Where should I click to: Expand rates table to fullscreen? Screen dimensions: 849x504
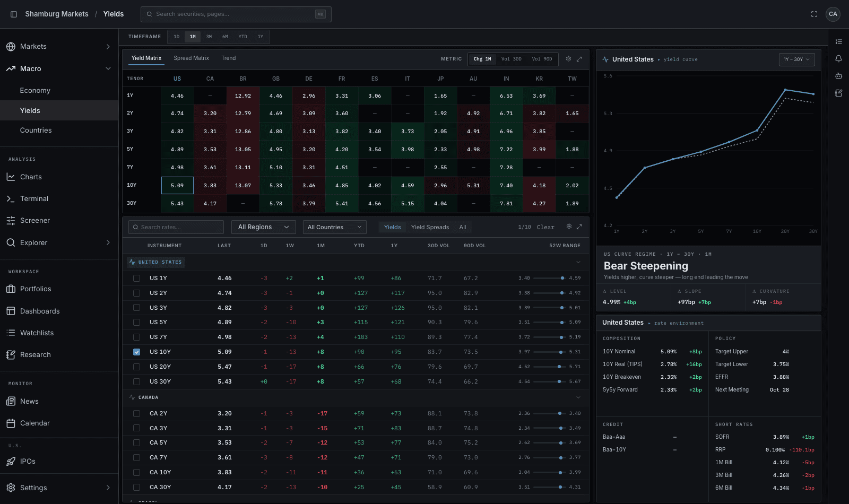click(579, 227)
